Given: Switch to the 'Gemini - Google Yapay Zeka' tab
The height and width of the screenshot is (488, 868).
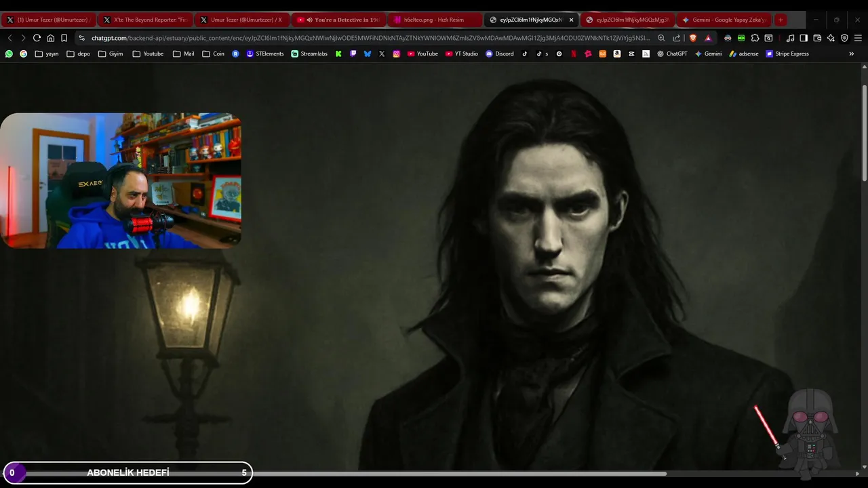Looking at the screenshot, I should click(724, 20).
